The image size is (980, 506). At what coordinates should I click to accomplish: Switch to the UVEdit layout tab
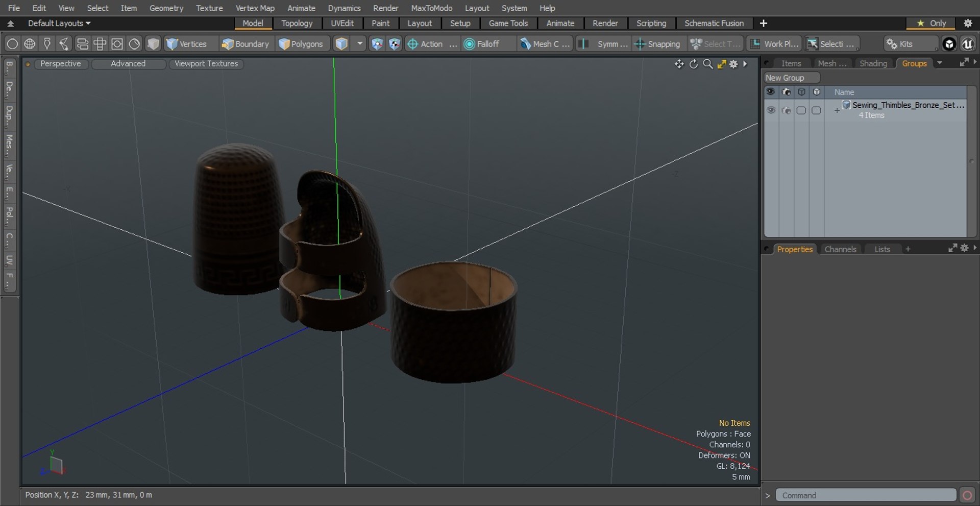[x=342, y=23]
